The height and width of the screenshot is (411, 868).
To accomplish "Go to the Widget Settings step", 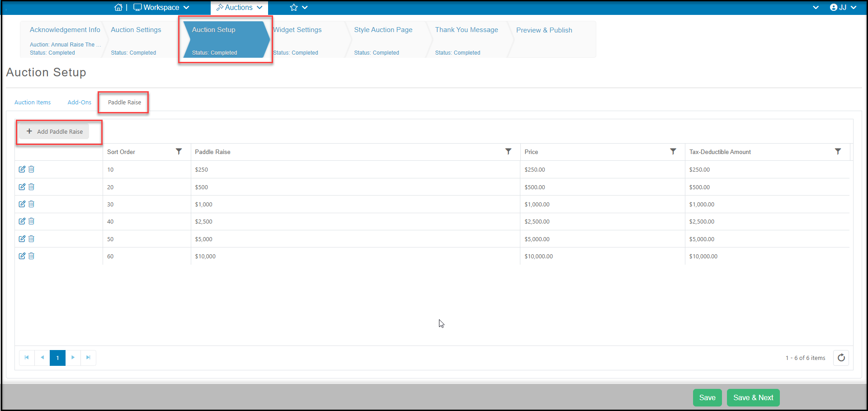I will pos(297,30).
